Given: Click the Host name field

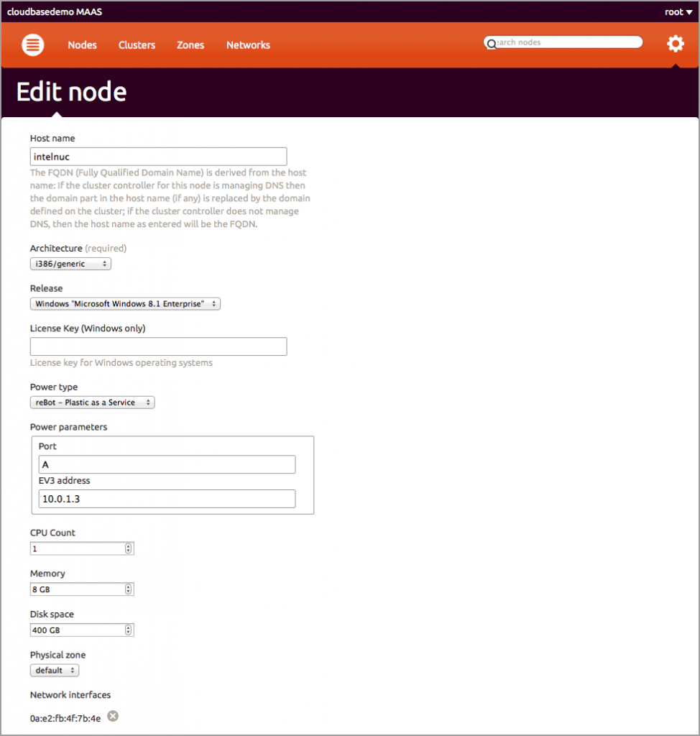Looking at the screenshot, I should point(158,157).
